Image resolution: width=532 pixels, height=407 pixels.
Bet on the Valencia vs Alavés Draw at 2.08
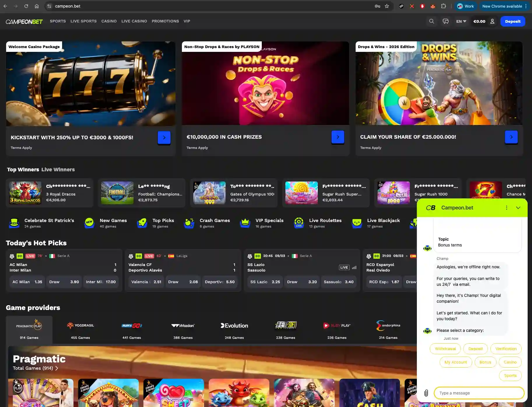click(x=183, y=282)
